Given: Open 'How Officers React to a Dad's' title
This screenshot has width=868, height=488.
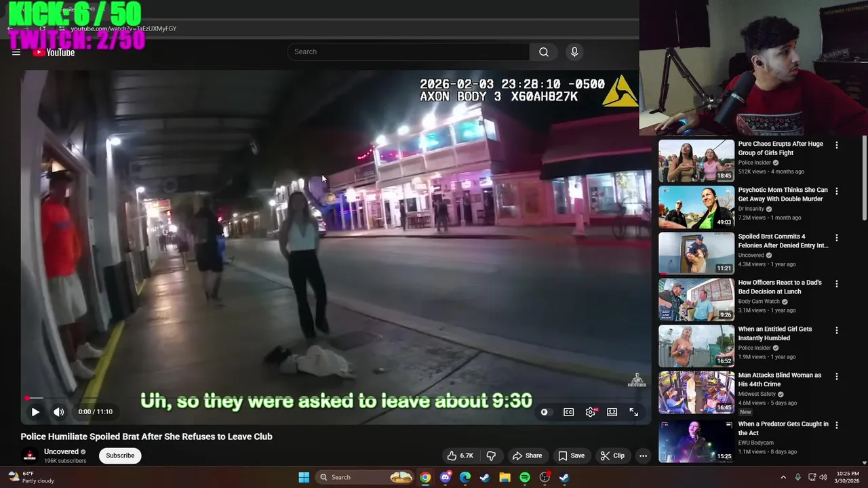Looking at the screenshot, I should pyautogui.click(x=780, y=287).
